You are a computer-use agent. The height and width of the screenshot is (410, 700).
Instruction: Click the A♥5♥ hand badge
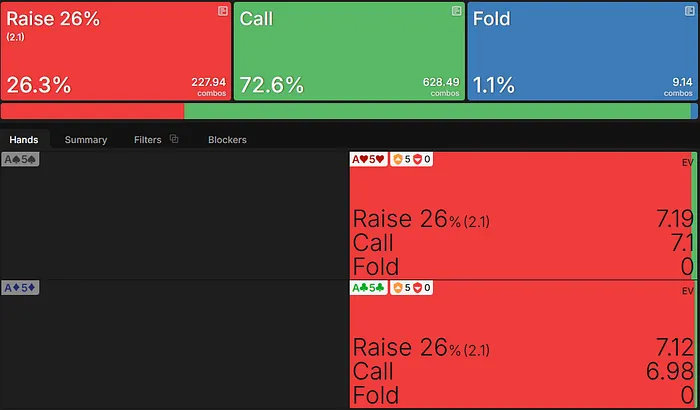point(368,160)
